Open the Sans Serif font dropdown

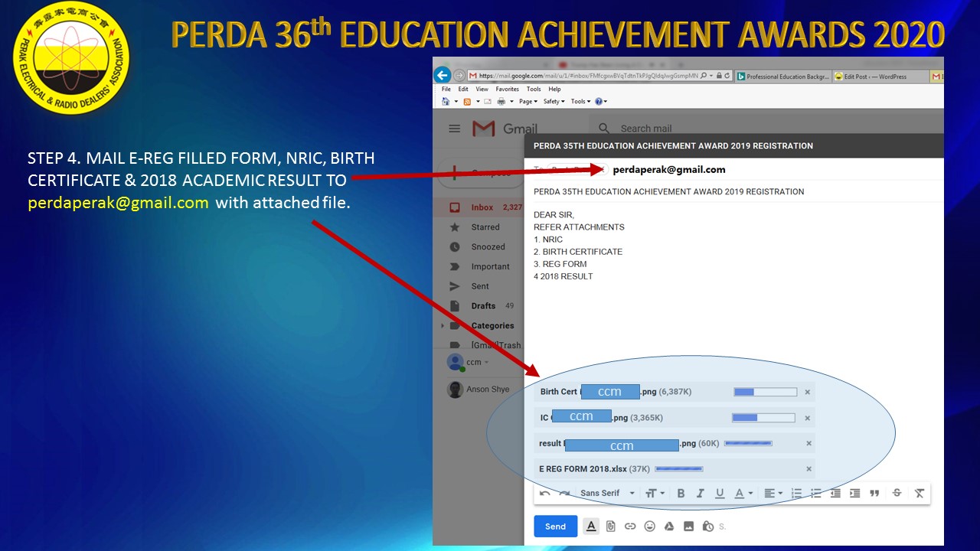(607, 494)
